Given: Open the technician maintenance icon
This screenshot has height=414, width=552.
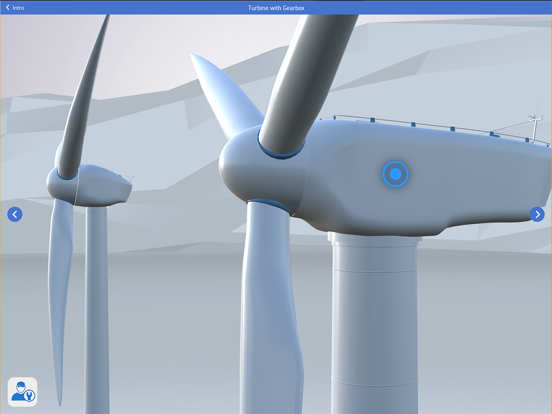Looking at the screenshot, I should pos(23,392).
